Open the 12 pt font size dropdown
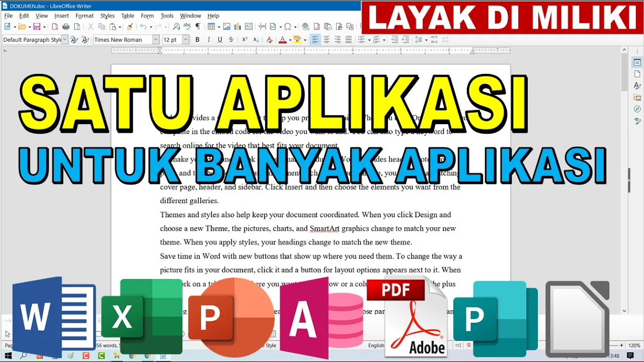The width and height of the screenshot is (644, 362). click(186, 40)
